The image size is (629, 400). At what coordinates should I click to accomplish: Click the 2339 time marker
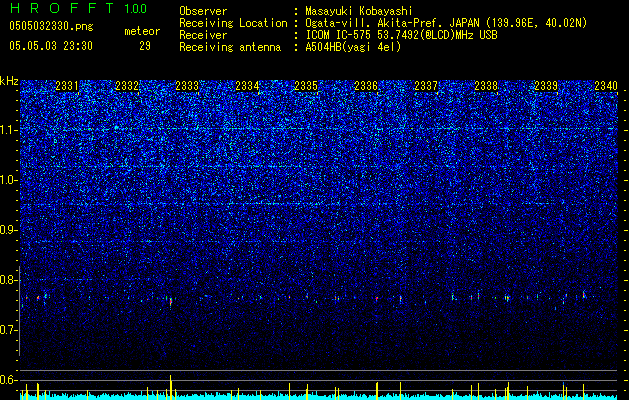click(546, 86)
